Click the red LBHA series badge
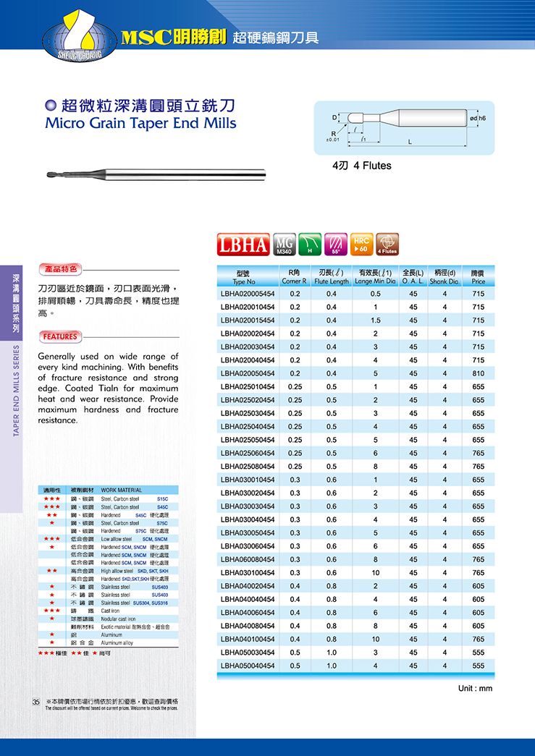The width and height of the screenshot is (535, 756). [243, 245]
